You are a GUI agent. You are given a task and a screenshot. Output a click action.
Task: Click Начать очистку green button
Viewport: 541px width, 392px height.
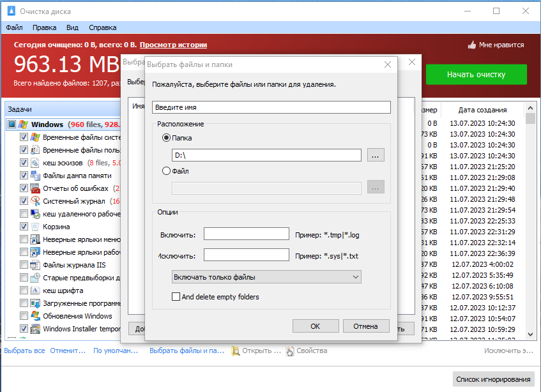(x=476, y=75)
